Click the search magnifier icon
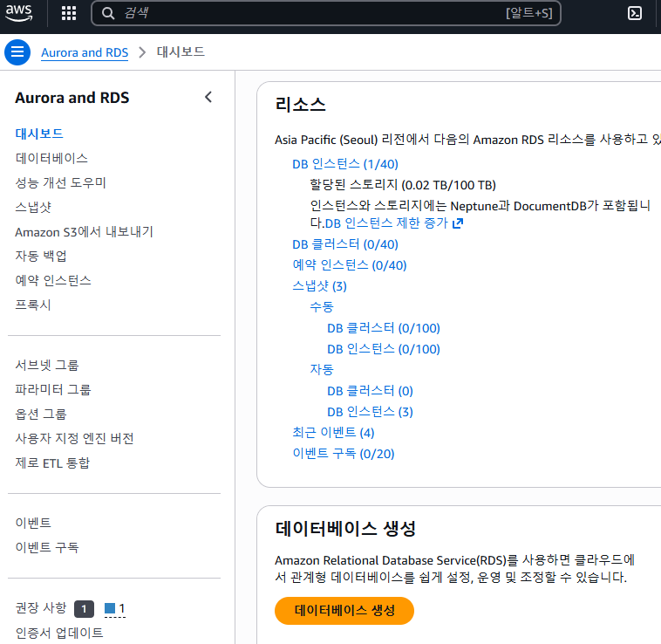 (x=108, y=13)
